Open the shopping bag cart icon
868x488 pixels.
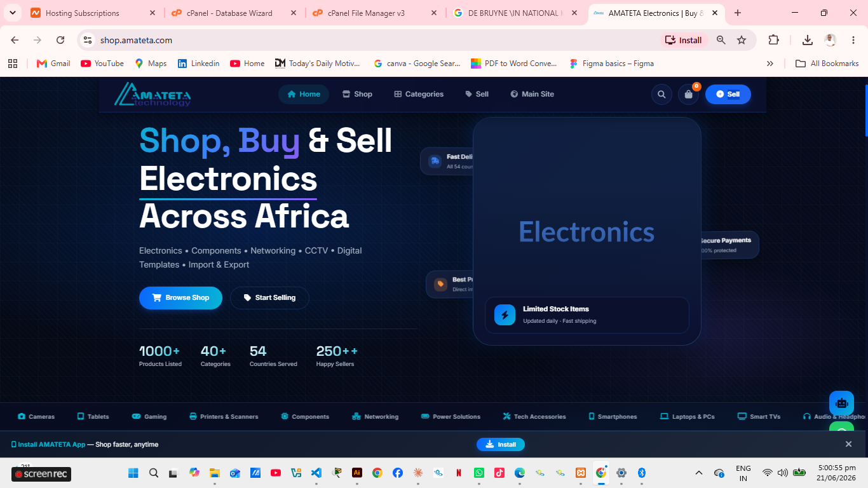(688, 94)
